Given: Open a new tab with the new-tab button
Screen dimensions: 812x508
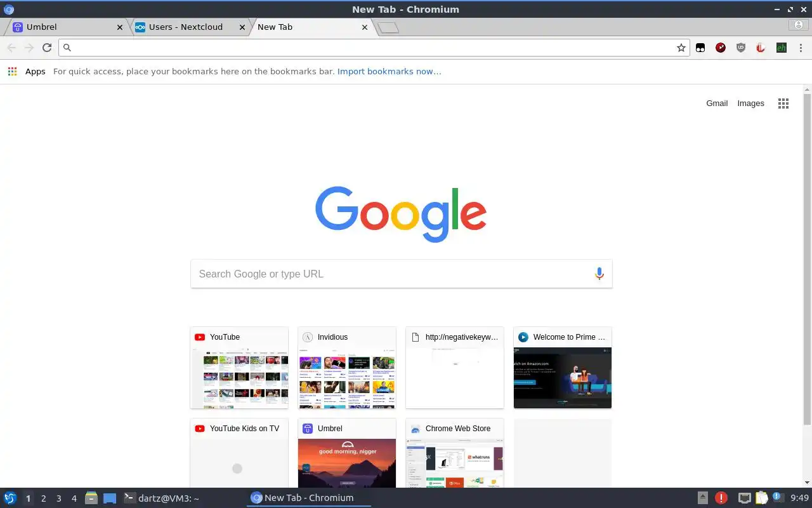Looking at the screenshot, I should [388, 27].
